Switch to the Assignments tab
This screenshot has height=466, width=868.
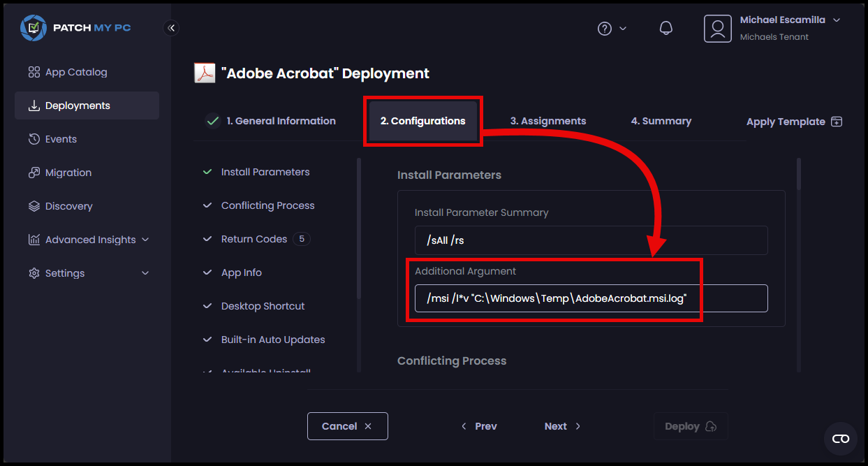pos(548,120)
